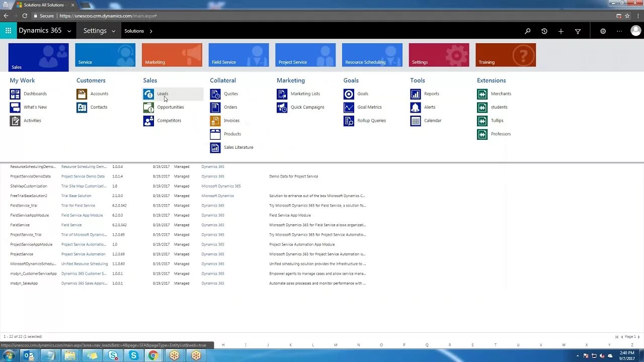Screen dimensions: 644x362
Task: Open the Reports icon under Tools
Action: click(x=416, y=94)
